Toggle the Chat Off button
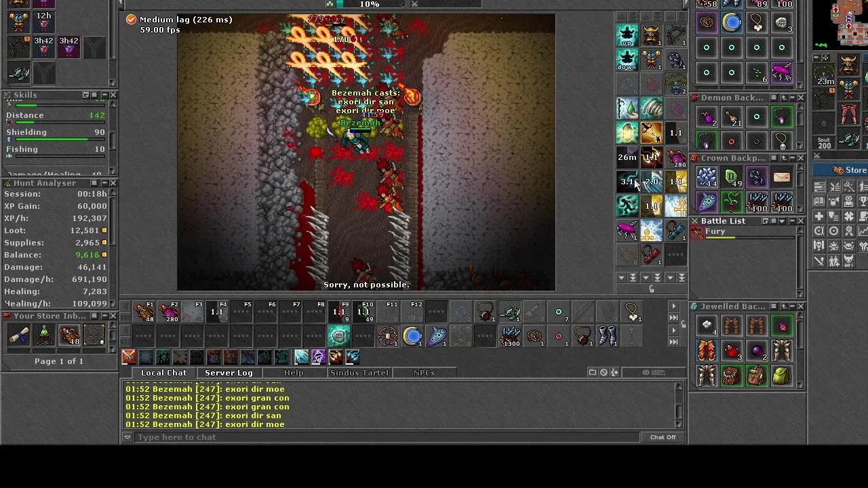 click(x=663, y=437)
